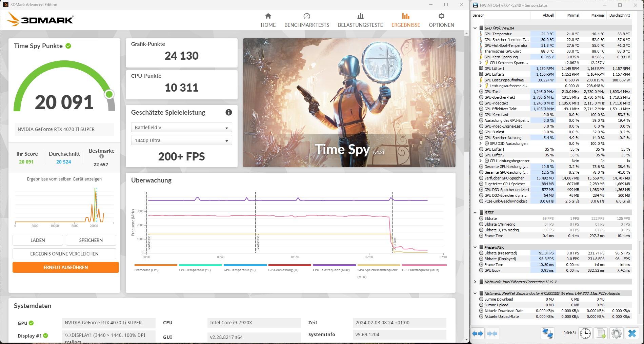Screen dimensions: 644x344
Task: Toggle the GPU Taktfrequenz pink legend
Action: coord(424,268)
